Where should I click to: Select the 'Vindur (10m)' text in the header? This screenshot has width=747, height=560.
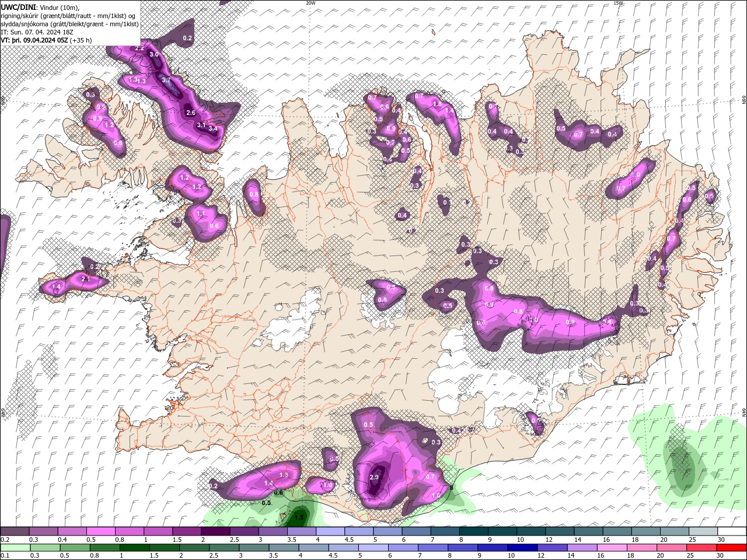[x=61, y=6]
